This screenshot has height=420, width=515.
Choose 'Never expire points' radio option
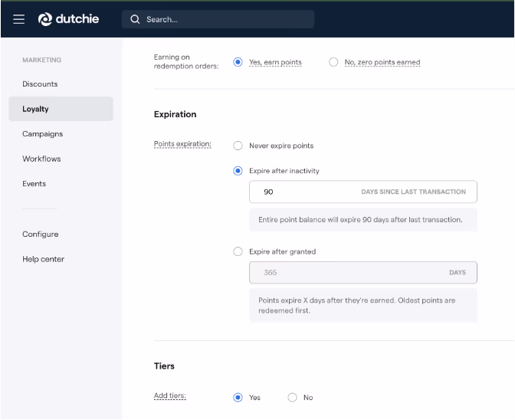(238, 146)
